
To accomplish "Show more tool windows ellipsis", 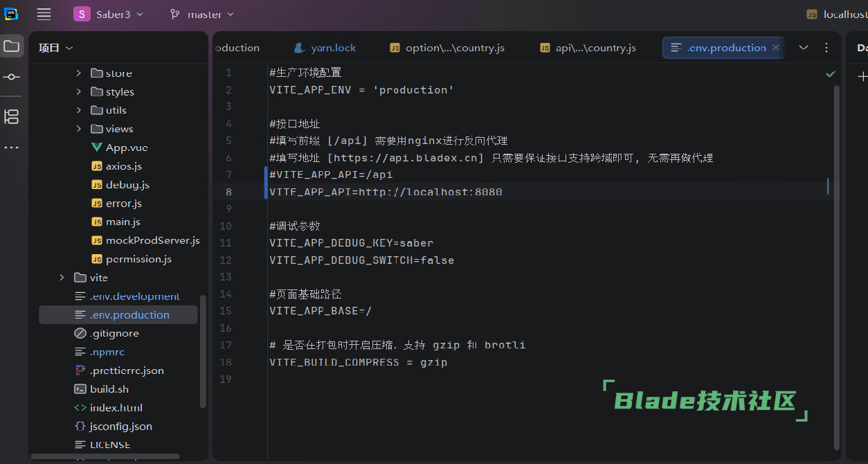I will tap(12, 148).
